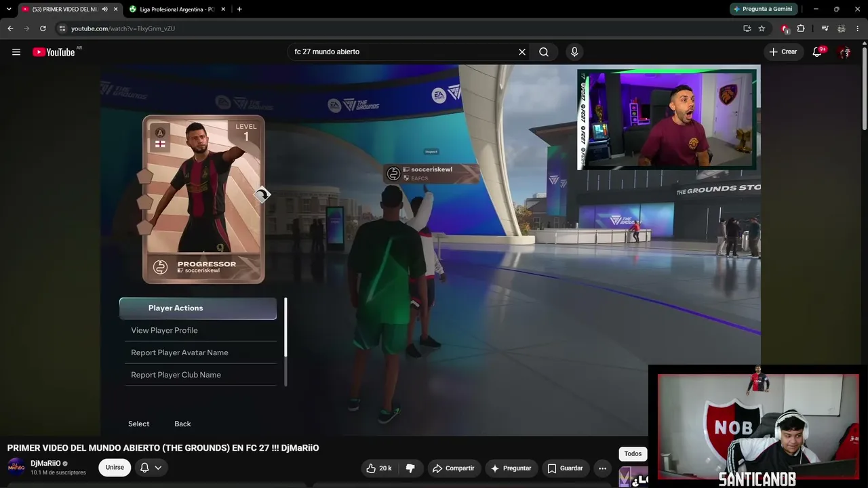Open notification preferences bell dropdown for DjMaRiiO
Screen dimensions: 868x488
(151, 468)
